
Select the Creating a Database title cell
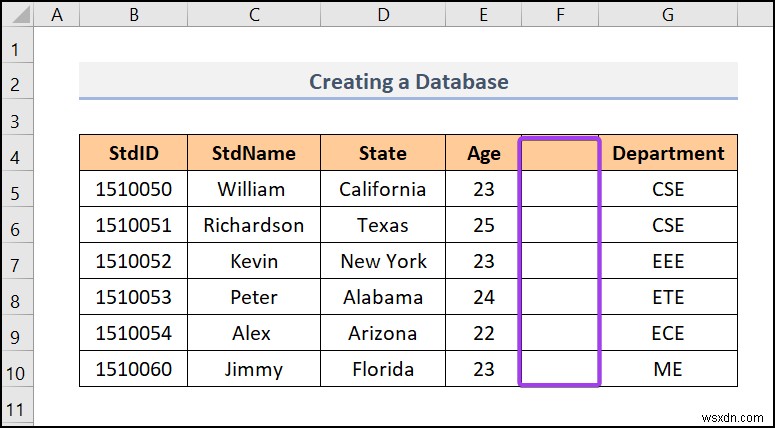(408, 81)
